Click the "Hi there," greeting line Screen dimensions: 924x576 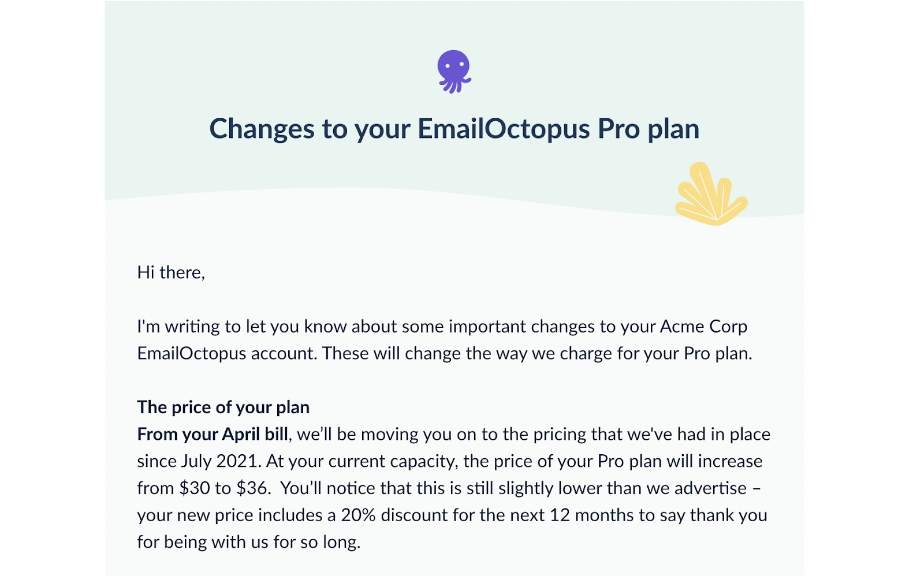tap(171, 272)
